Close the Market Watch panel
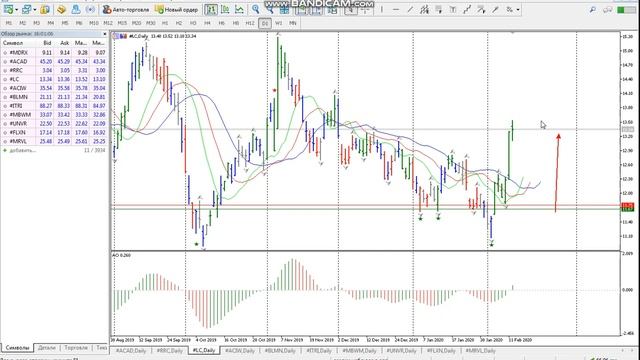 coord(105,34)
